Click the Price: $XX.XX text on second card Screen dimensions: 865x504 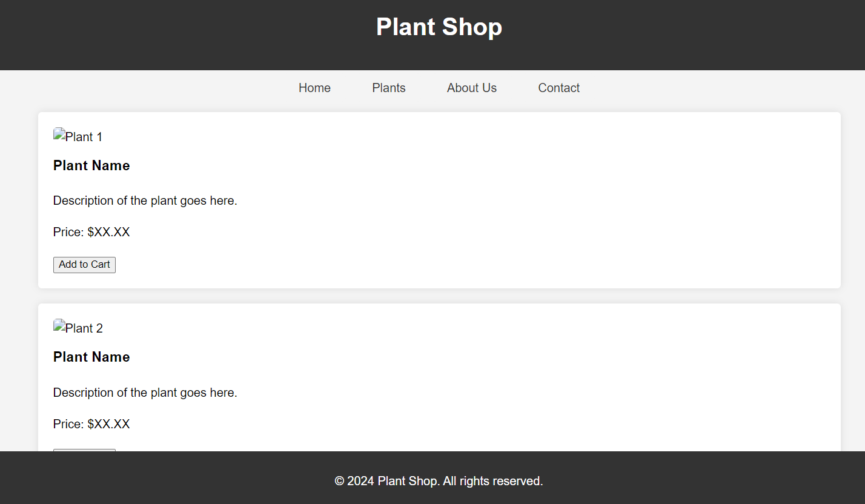click(91, 424)
